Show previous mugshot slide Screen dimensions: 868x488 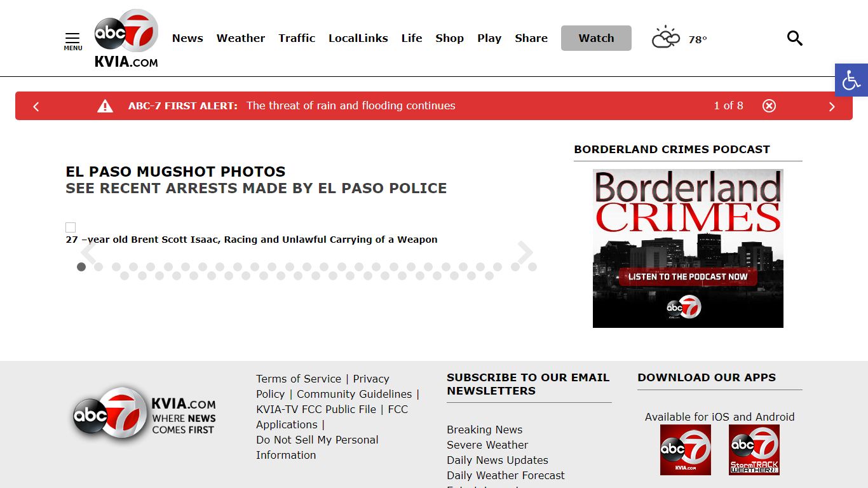88,253
